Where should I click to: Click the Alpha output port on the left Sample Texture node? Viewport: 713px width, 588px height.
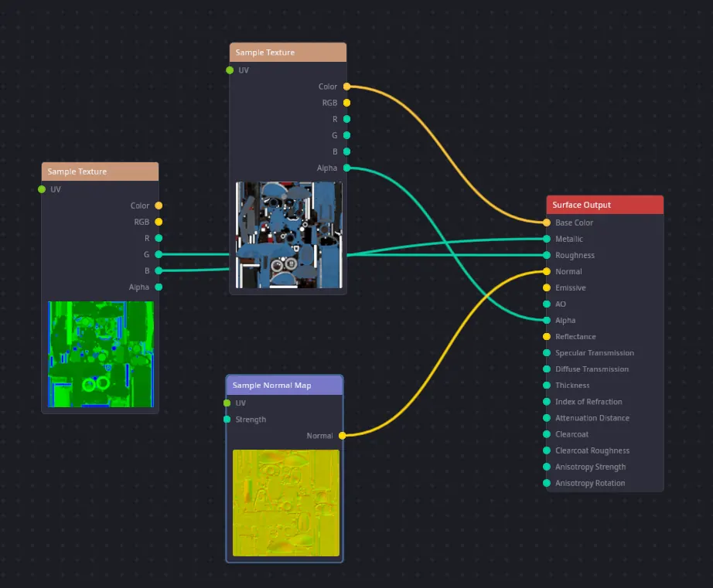point(159,287)
